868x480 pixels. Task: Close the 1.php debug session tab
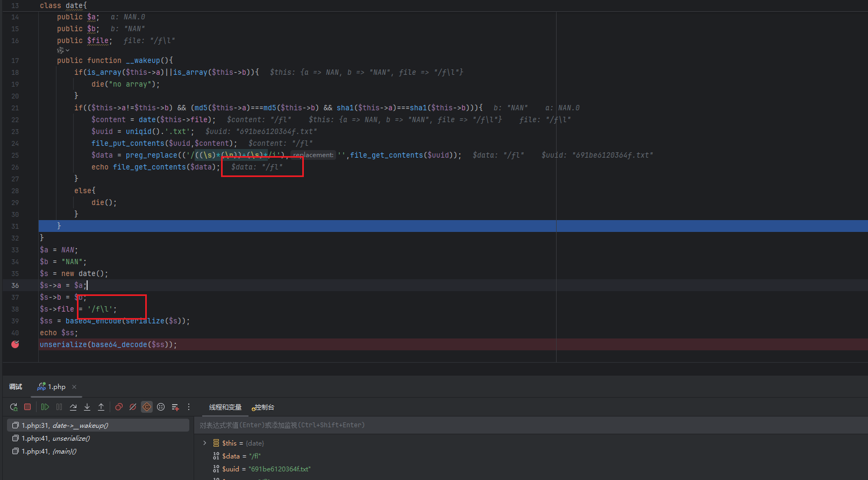[74, 387]
